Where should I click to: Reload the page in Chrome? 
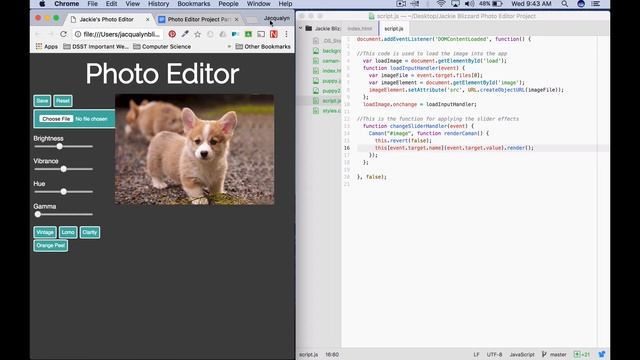coord(63,34)
